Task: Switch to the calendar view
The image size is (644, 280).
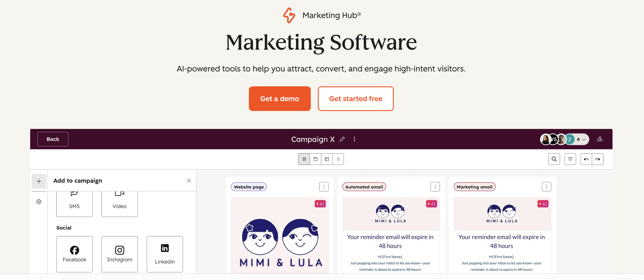Action: [x=315, y=159]
